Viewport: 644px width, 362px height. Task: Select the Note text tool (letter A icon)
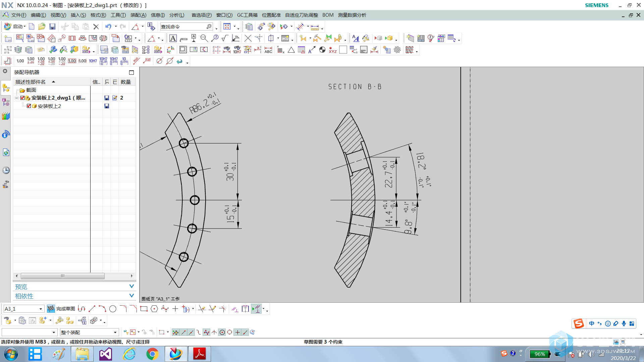pyautogui.click(x=173, y=38)
